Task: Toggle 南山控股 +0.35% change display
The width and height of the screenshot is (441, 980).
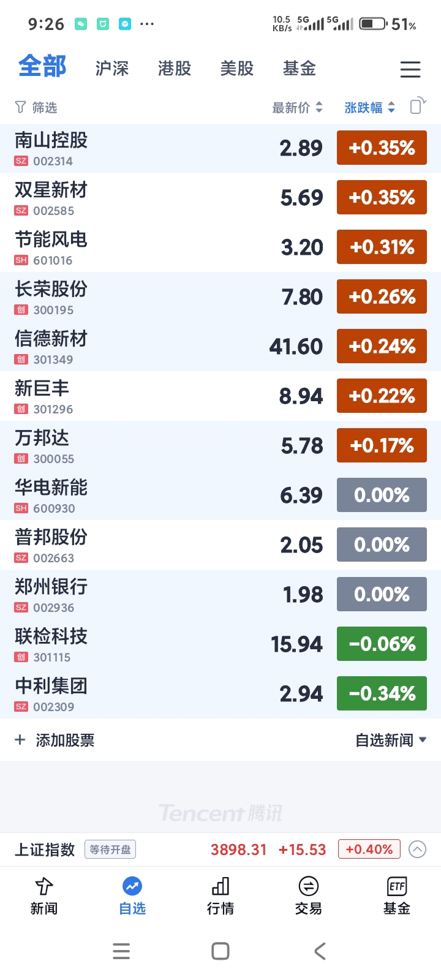Action: coord(382,148)
